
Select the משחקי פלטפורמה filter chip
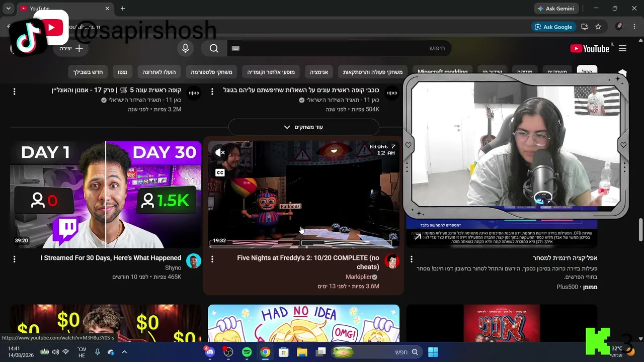[211, 72]
